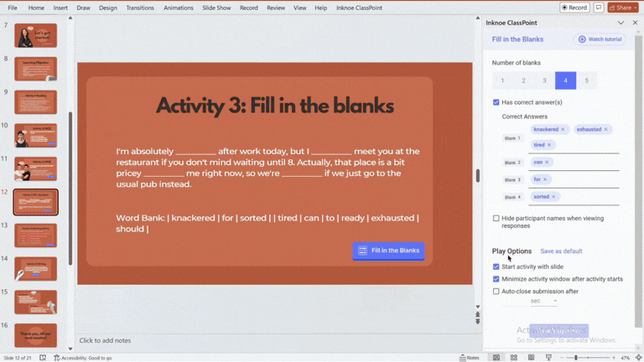Expand the ClassPoint pane options chevron

pyautogui.click(x=621, y=23)
